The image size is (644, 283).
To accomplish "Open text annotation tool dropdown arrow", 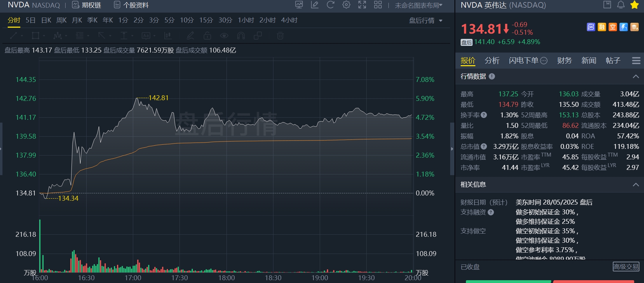I will (x=154, y=36).
